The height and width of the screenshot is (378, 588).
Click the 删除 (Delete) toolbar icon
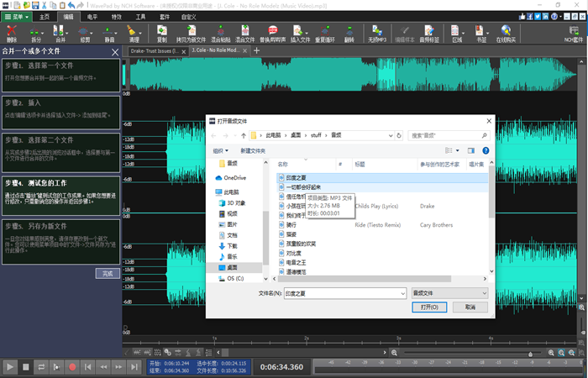click(x=11, y=34)
